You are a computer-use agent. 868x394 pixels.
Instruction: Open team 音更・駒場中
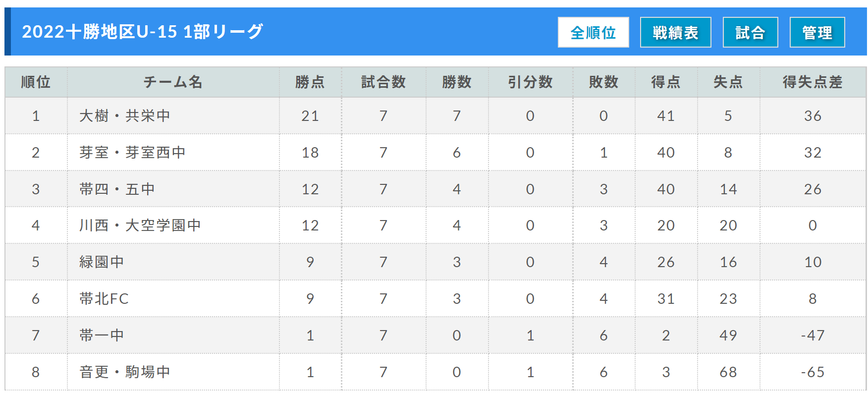[x=125, y=372]
